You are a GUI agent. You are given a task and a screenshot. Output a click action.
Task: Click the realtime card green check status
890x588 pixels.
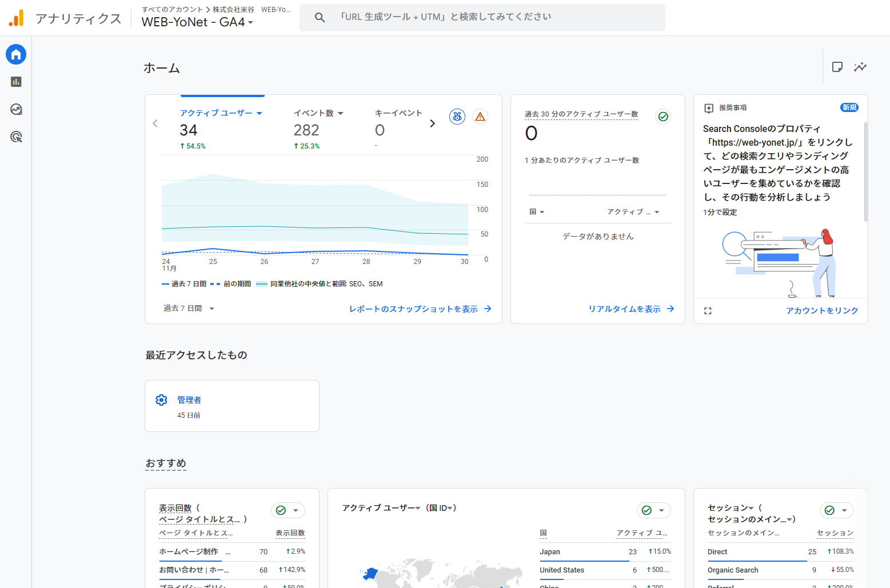pyautogui.click(x=663, y=117)
